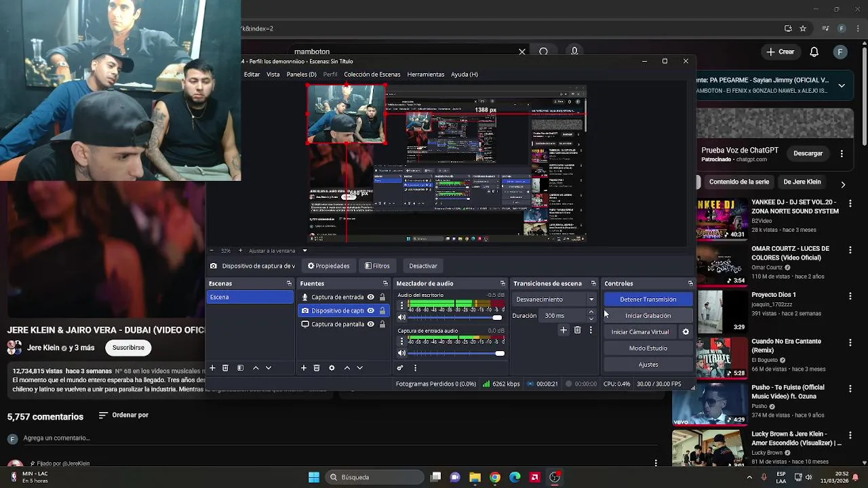Viewport: 868px width, 488px height.
Task: Toggle lock on Dispositivo de captura source
Action: pyautogui.click(x=382, y=310)
